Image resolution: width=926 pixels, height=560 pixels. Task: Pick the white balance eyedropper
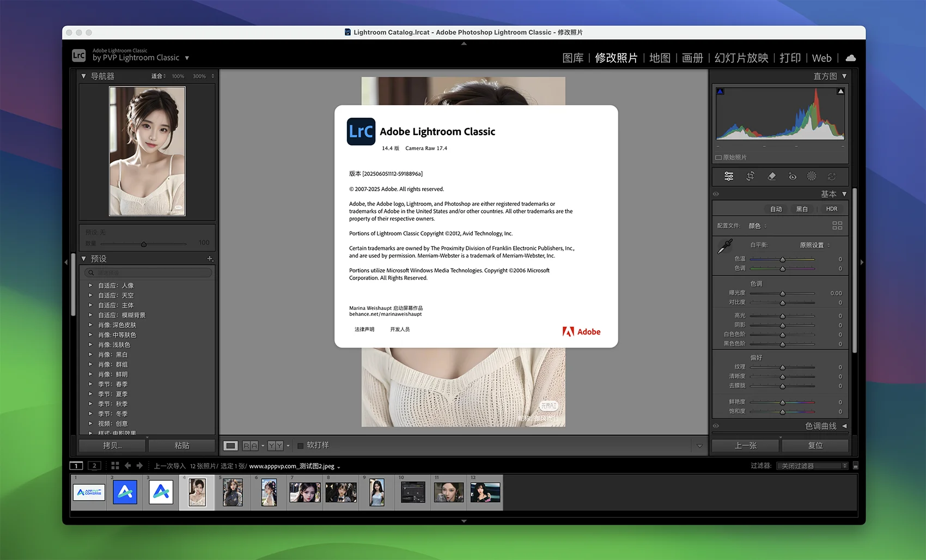pos(725,246)
